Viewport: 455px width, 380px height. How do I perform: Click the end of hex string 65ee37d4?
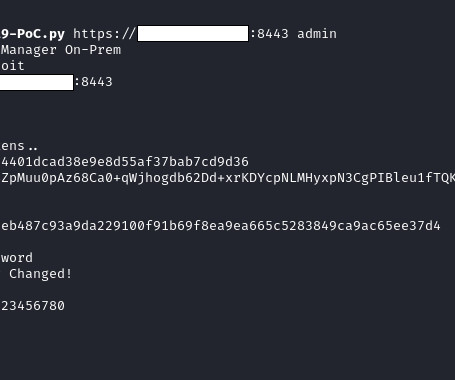(x=409, y=226)
